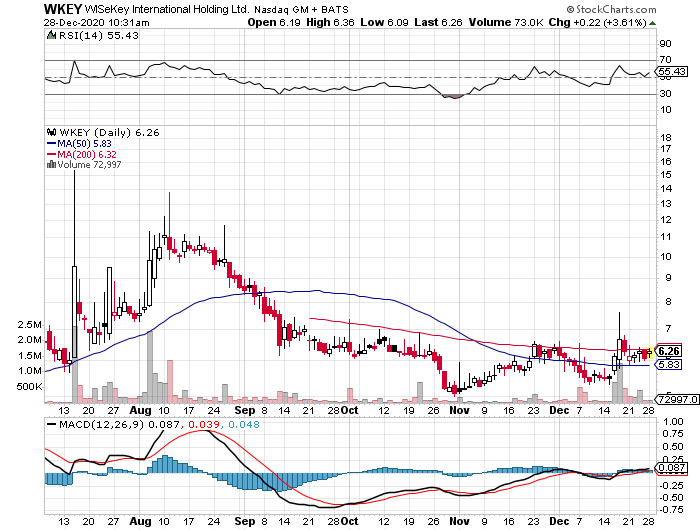Click the 70 overbought level on RSI axis
Image resolution: width=700 pixels, height=530 pixels.
click(665, 60)
